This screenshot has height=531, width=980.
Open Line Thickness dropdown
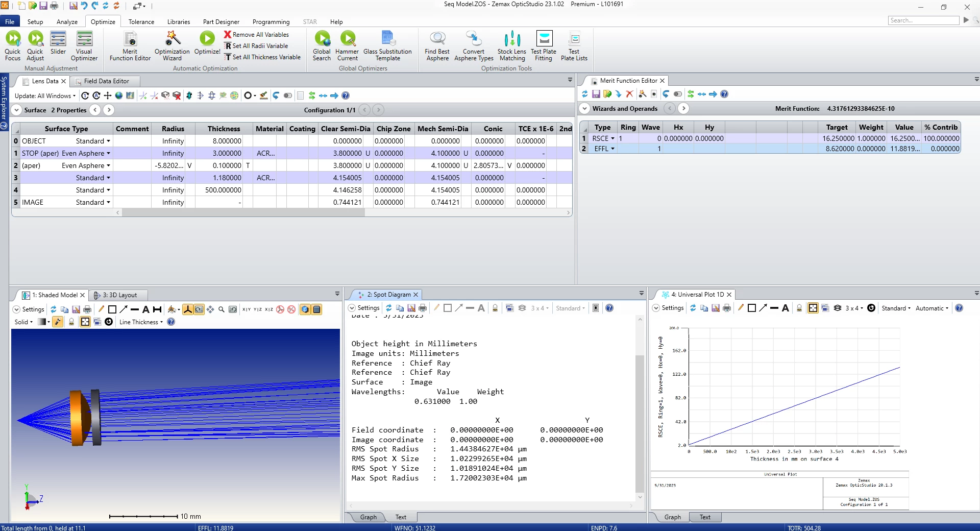(x=141, y=322)
